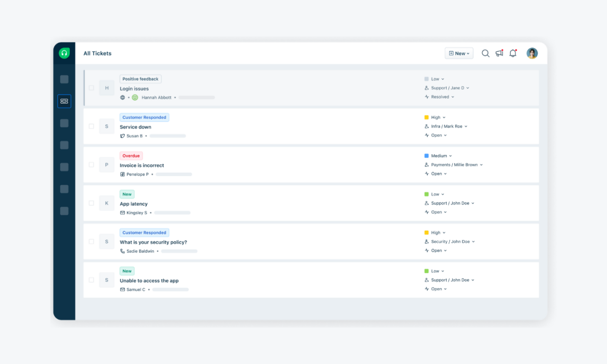Select the Login issues ticket checkbox
The width and height of the screenshot is (607, 364).
tap(92, 87)
